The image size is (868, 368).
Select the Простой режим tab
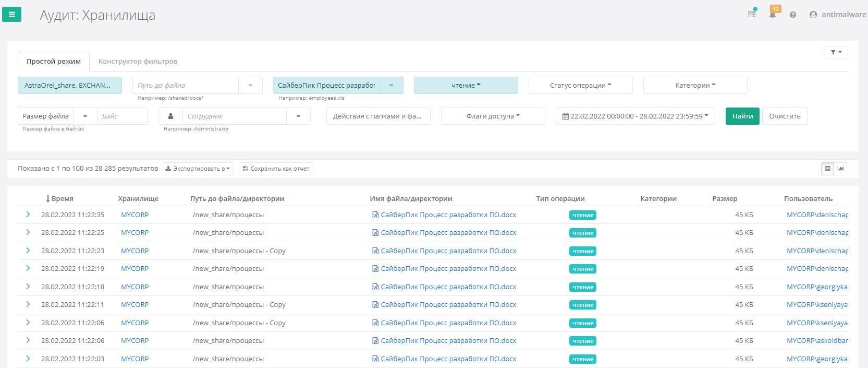pos(54,61)
